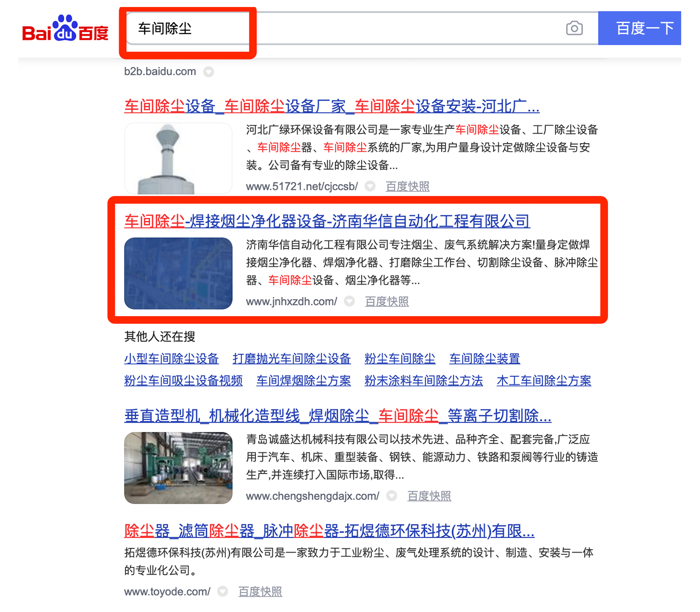This screenshot has width=700, height=612.
Task: Click blue factory thumbnail of 济南华信 result
Action: 178,273
